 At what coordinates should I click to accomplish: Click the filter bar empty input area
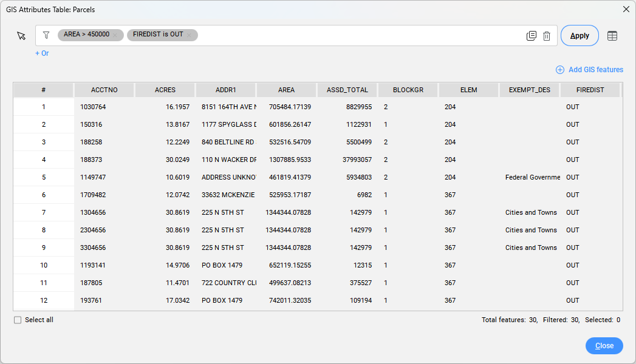pos(358,35)
